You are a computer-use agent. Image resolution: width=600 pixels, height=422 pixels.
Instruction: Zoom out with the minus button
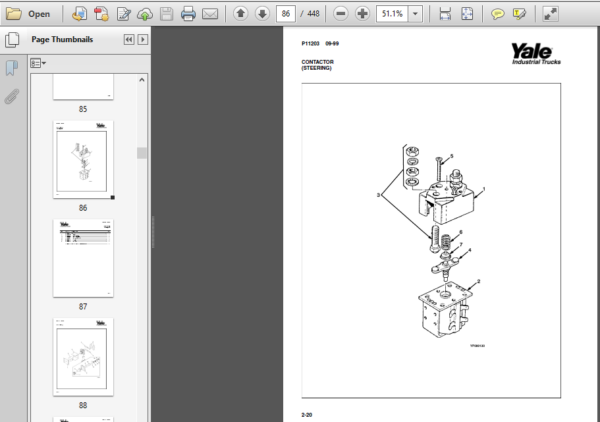(341, 14)
